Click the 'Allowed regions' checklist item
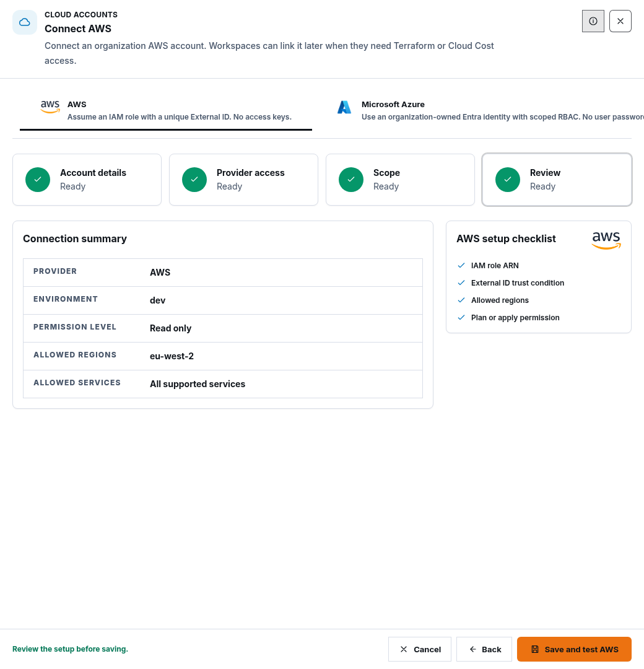The image size is (644, 669). point(500,300)
